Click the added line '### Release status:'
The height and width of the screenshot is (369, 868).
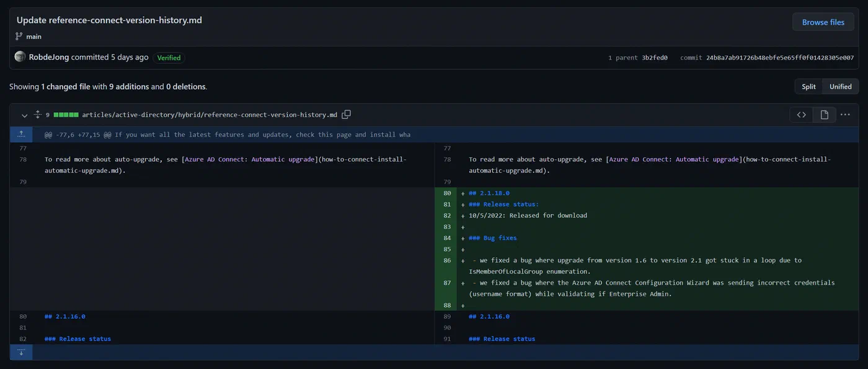tap(503, 205)
